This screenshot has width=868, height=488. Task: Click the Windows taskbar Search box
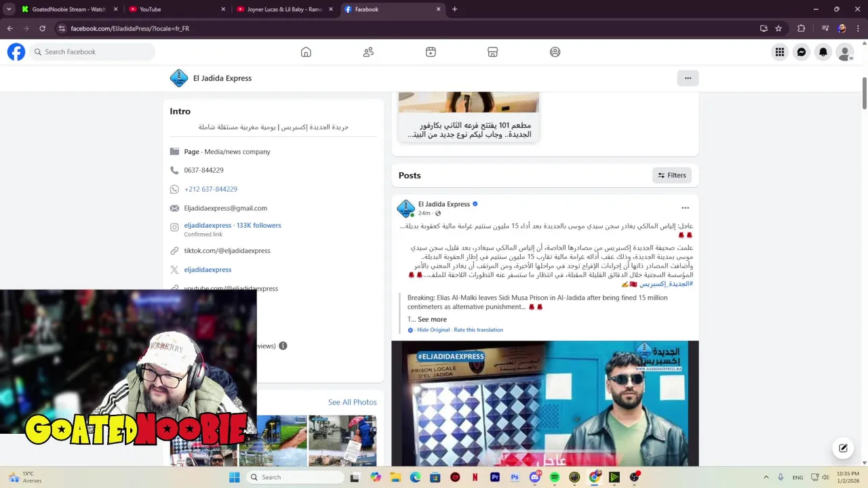[295, 477]
